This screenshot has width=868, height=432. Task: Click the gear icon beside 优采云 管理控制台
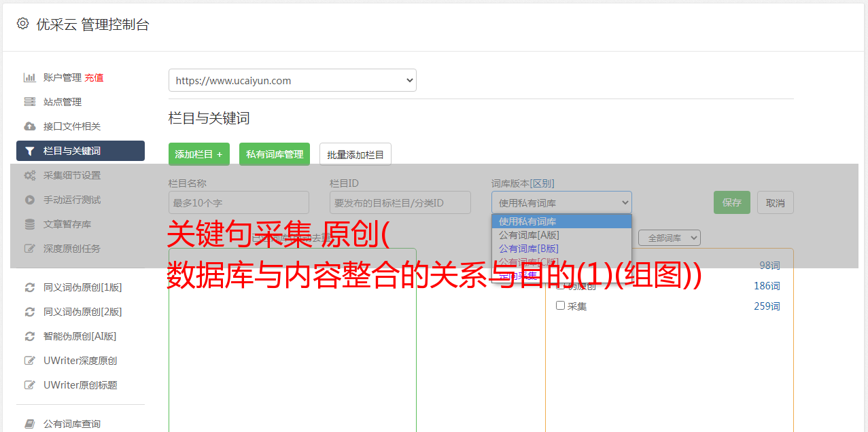pos(22,24)
